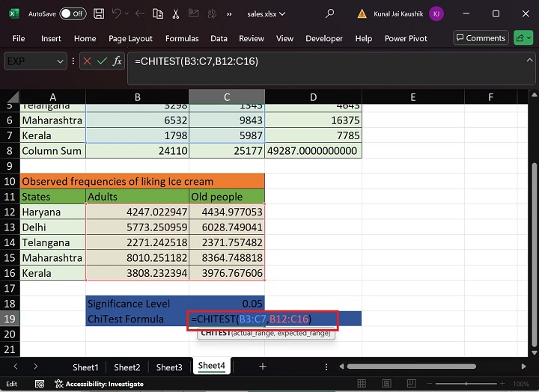539x392 pixels.
Task: Open the Formulas ribbon tab
Action: click(182, 38)
